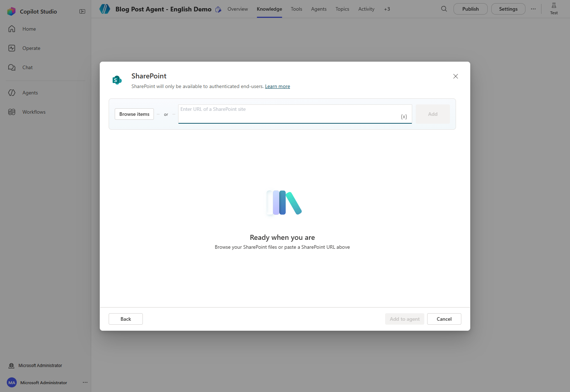Insert a variable with the {x} icon
570x392 pixels.
pyautogui.click(x=404, y=117)
